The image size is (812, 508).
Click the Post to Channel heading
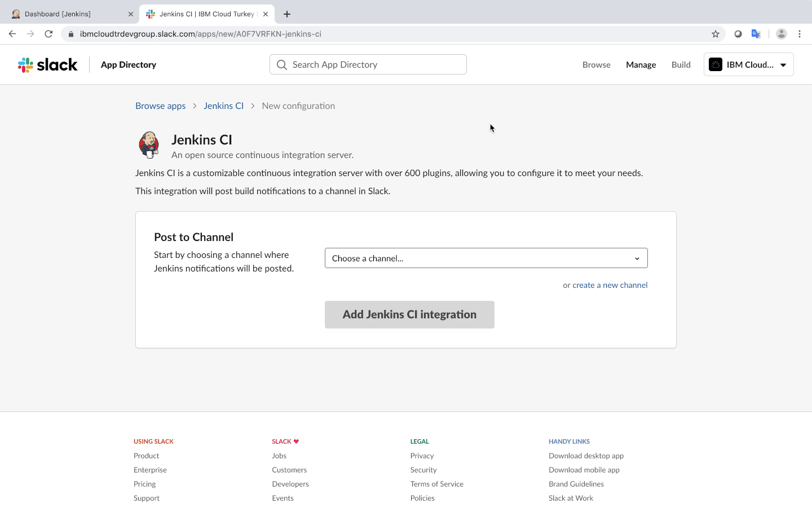(193, 237)
